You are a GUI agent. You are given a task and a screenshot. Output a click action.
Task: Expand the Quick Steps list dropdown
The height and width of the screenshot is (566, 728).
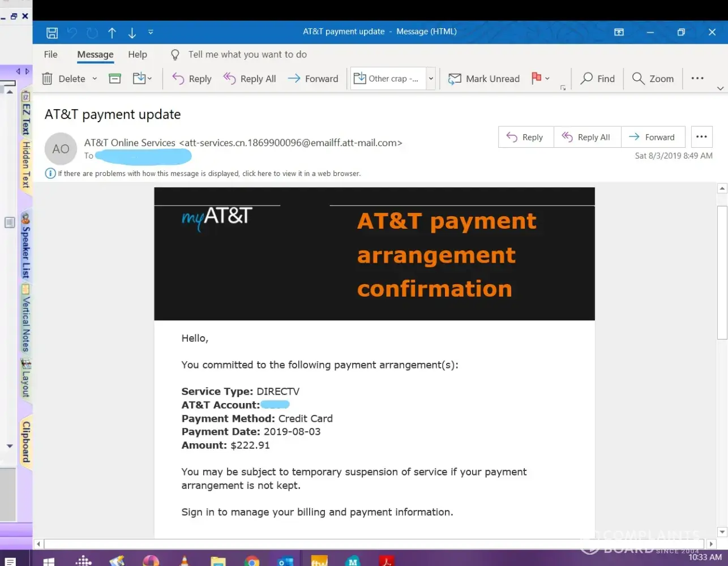click(431, 79)
